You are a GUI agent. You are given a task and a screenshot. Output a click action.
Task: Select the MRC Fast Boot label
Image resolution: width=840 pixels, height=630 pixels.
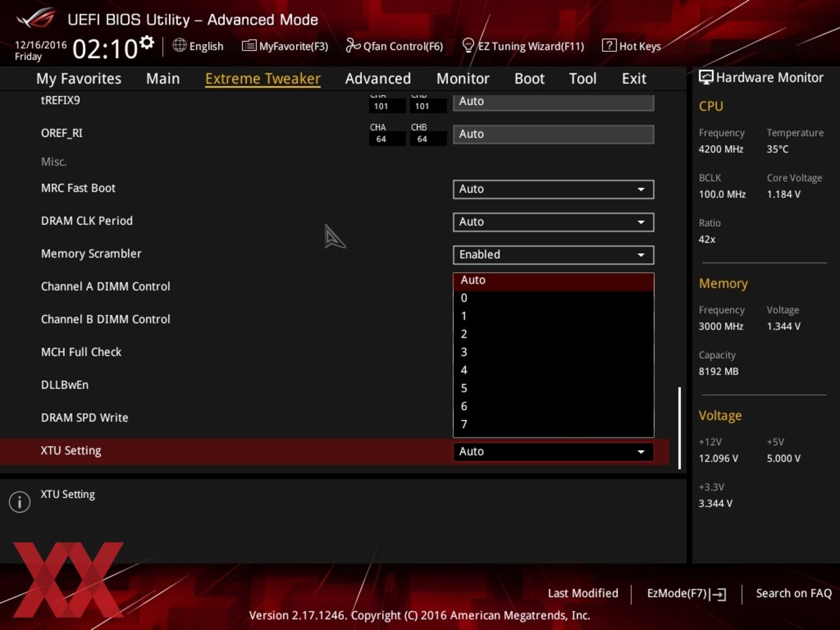point(78,188)
